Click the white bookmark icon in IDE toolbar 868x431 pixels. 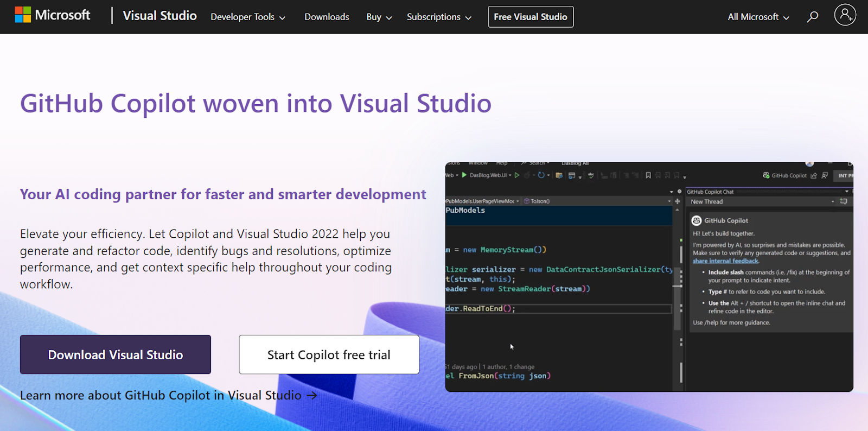pos(648,175)
